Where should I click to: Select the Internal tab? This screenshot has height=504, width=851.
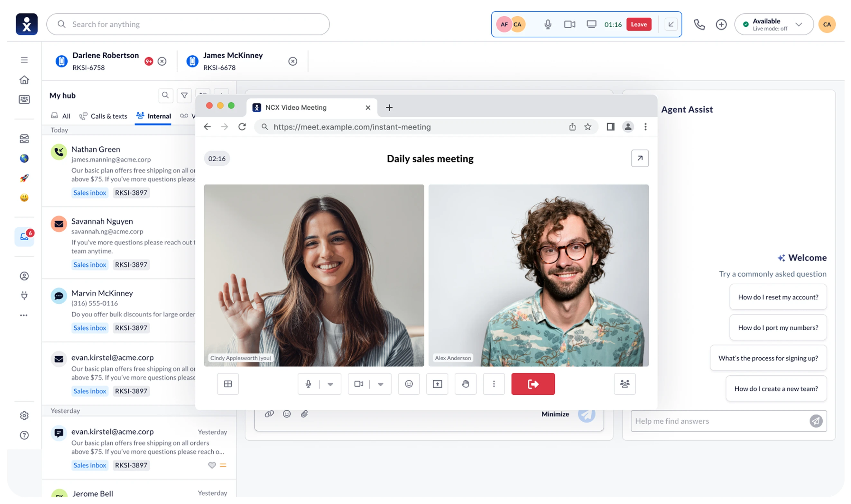[x=153, y=116]
